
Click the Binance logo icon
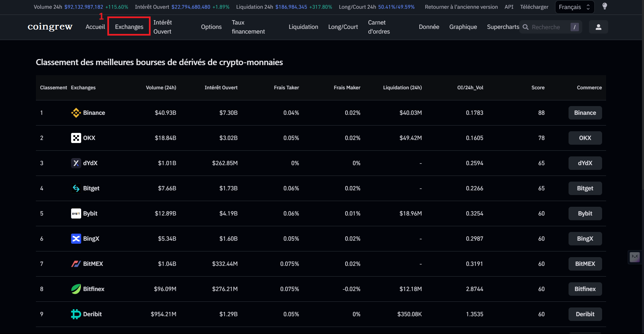click(x=76, y=113)
